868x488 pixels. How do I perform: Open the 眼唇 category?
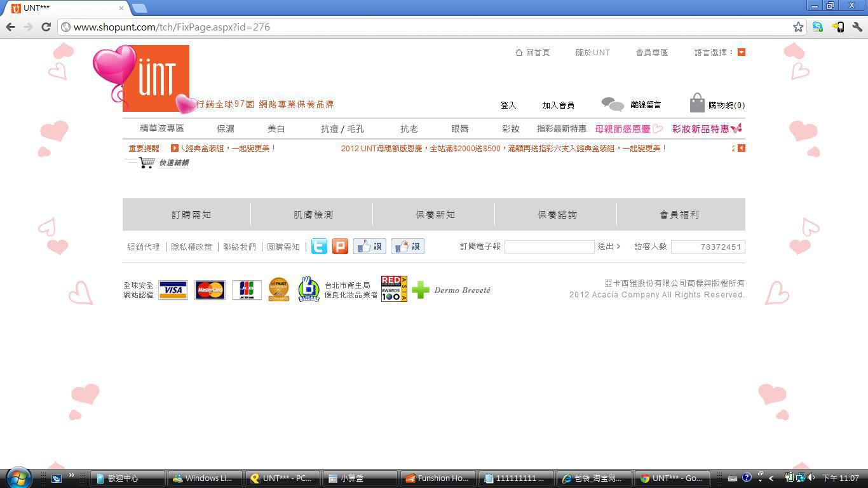pos(460,128)
